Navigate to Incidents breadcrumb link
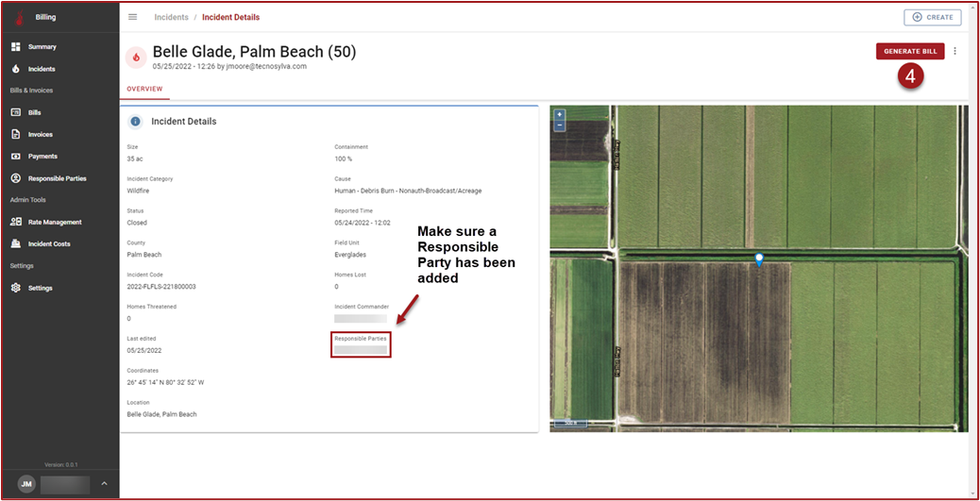Viewport: 980px width, 501px height. 172,17
